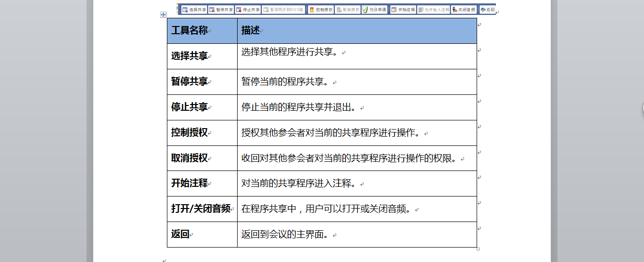Select the 控制授权 medal icon button
This screenshot has height=262, width=644.
[320, 10]
